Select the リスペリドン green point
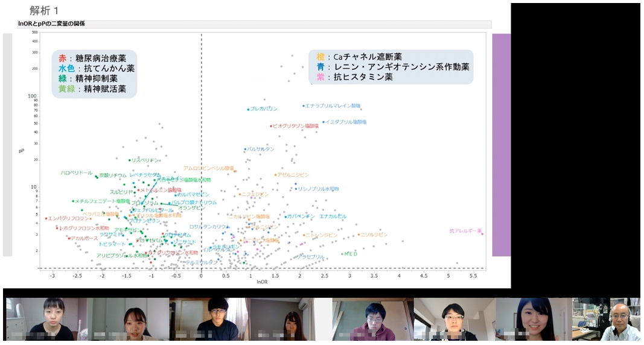Viewport: 644px width, 345px height. tap(130, 160)
